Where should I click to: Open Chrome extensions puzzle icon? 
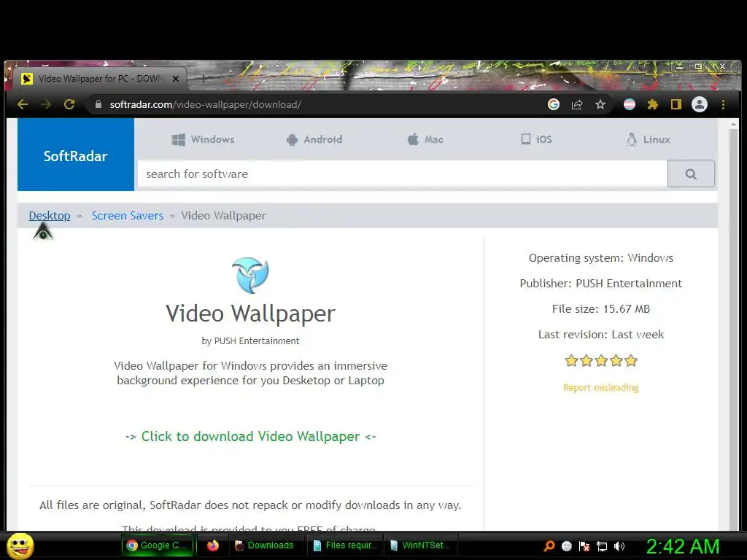click(653, 104)
